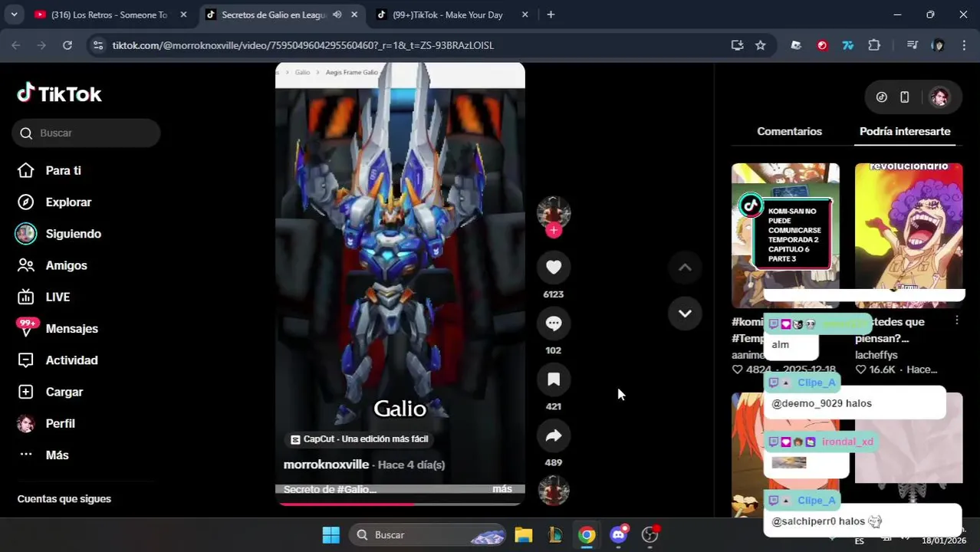Open the spinning sound disc under the share count
980x552 pixels.
point(554,491)
